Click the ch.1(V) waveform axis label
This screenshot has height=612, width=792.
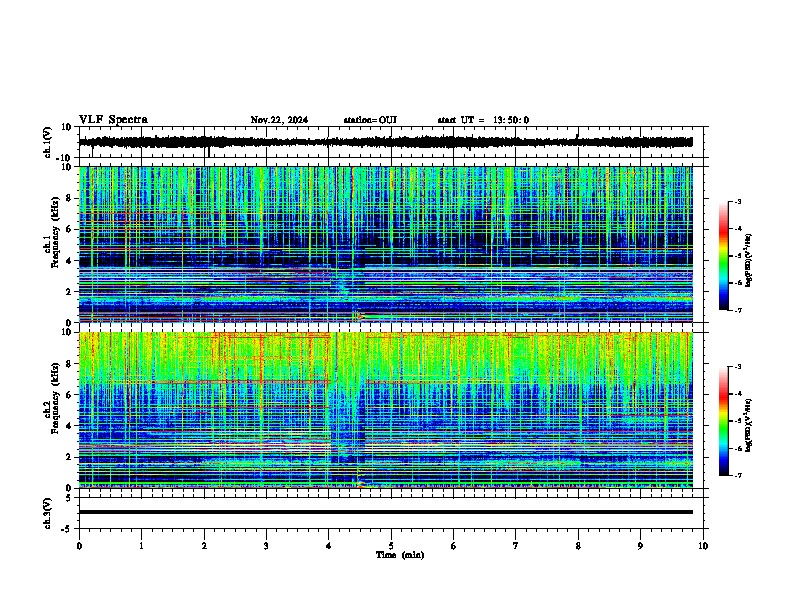coord(48,142)
